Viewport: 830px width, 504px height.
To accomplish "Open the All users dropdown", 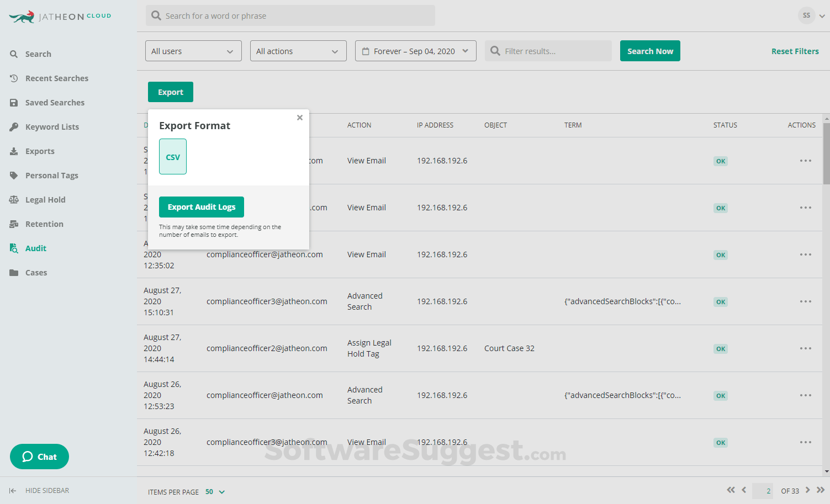I will (x=193, y=51).
